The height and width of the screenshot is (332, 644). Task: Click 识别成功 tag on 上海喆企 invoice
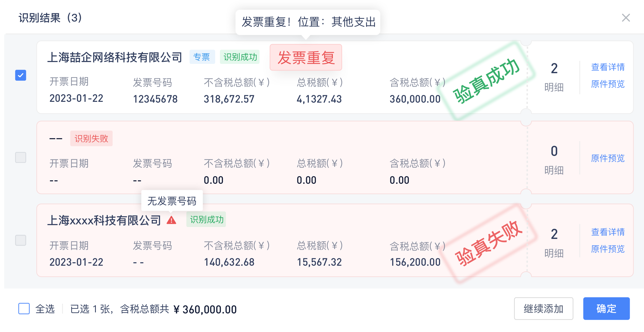point(240,57)
